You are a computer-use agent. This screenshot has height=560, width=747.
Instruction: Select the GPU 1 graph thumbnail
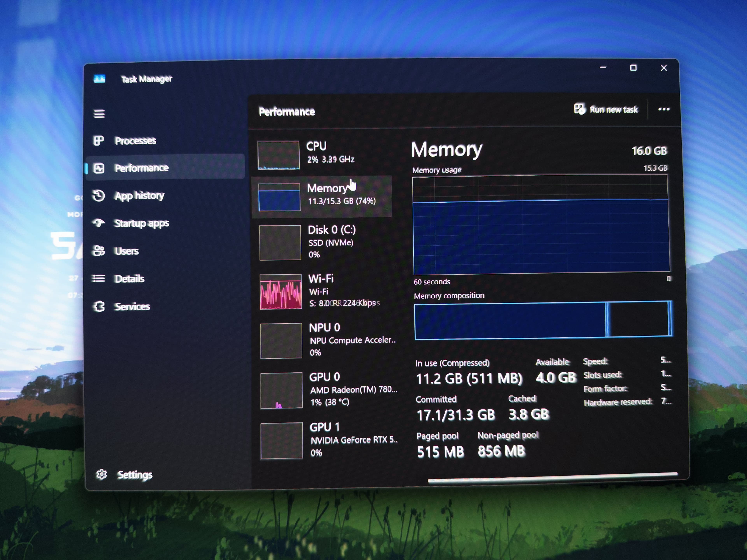[x=282, y=440]
